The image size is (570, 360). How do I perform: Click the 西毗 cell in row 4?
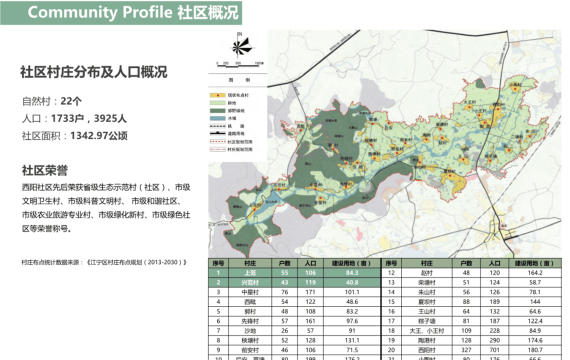pos(250,302)
